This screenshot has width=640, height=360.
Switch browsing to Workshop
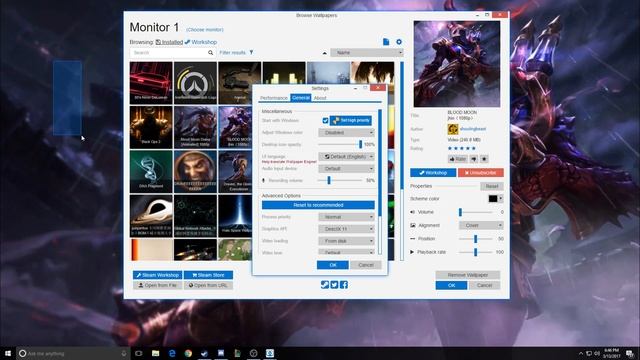click(201, 42)
